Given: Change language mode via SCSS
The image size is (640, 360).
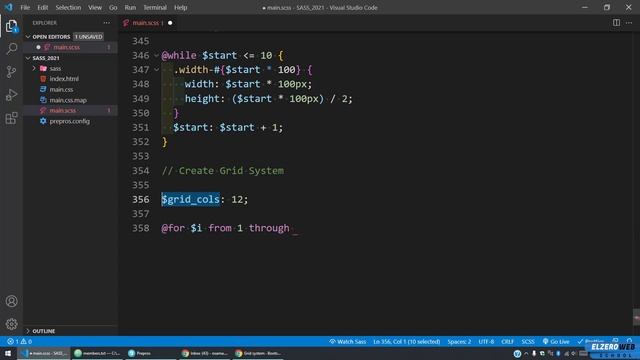Looking at the screenshot, I should (528, 342).
